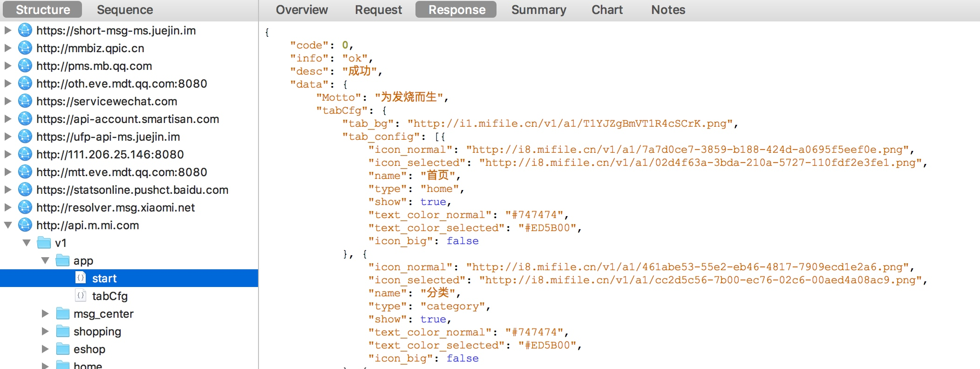The image size is (980, 369).
Task: Expand the msg_center folder
Action: [45, 314]
